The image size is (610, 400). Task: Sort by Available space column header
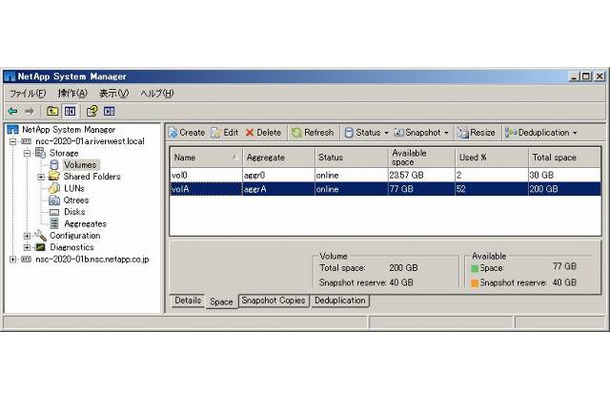click(422, 158)
